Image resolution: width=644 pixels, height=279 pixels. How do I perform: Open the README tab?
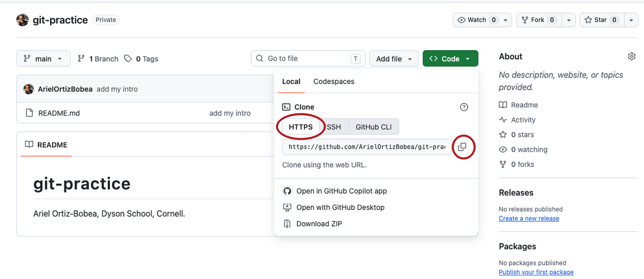click(x=46, y=145)
